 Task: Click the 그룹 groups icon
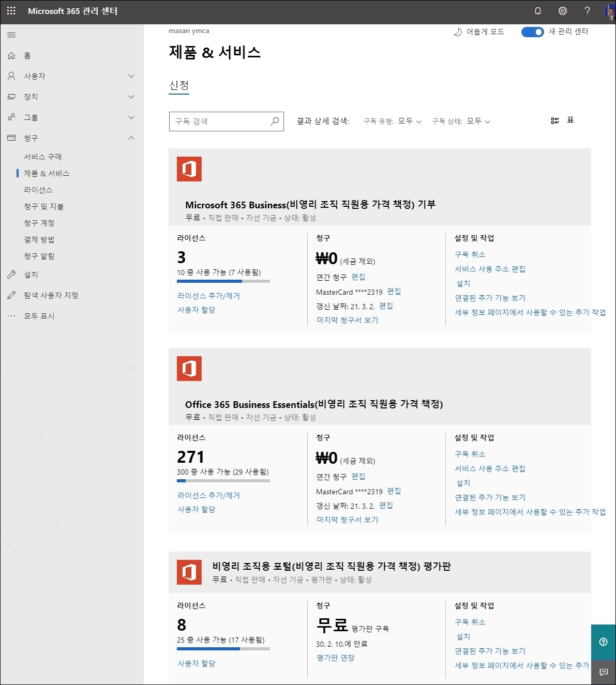(x=11, y=117)
